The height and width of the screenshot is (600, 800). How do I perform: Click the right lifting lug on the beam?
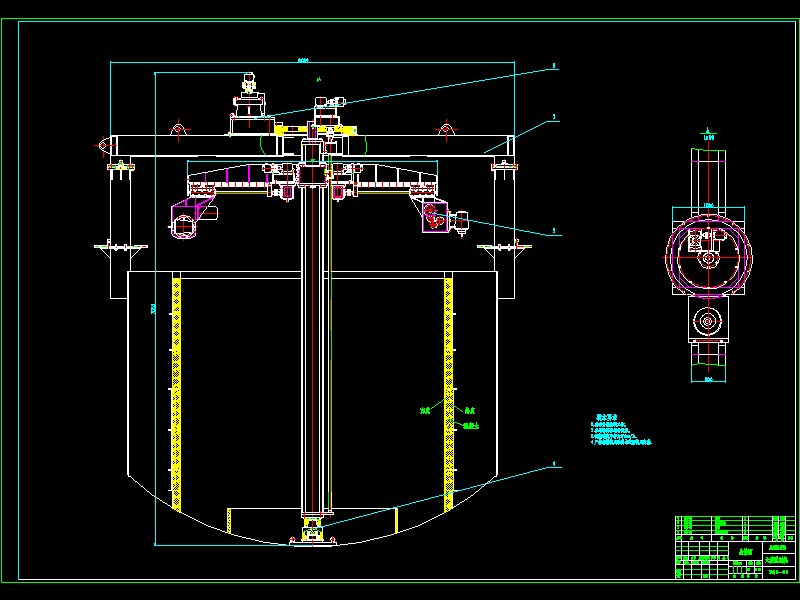coord(446,129)
